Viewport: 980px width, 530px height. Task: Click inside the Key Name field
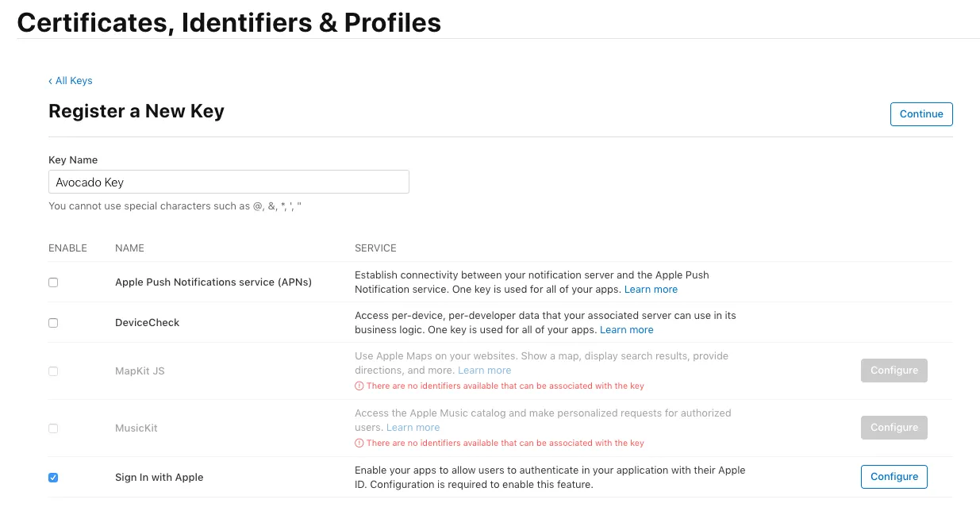229,182
